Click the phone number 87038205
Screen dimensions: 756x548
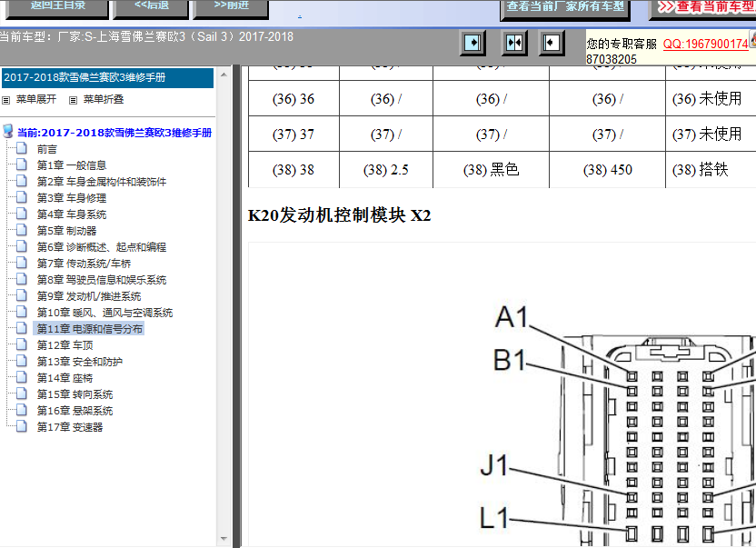(612, 59)
